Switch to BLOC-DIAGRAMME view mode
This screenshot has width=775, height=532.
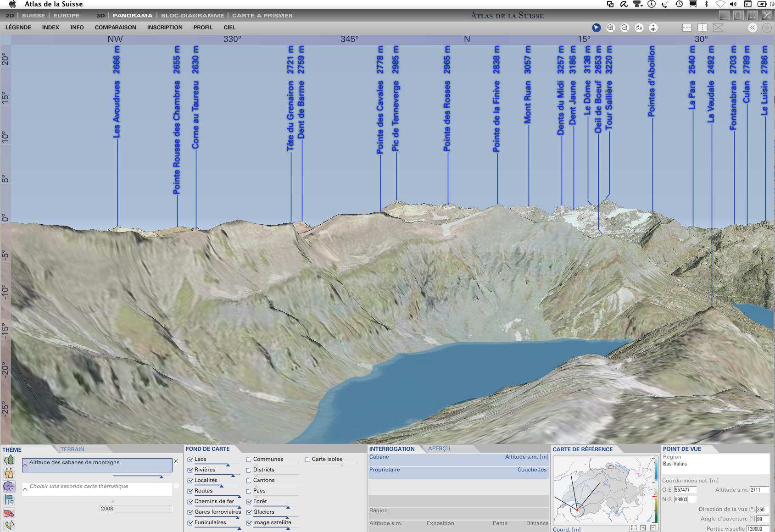coord(192,16)
